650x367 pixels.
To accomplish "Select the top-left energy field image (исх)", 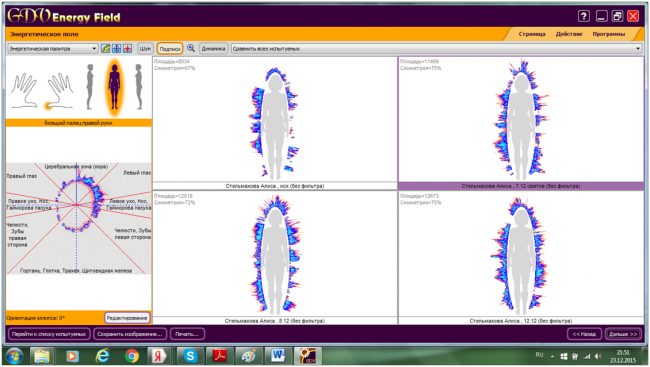I will coord(275,119).
